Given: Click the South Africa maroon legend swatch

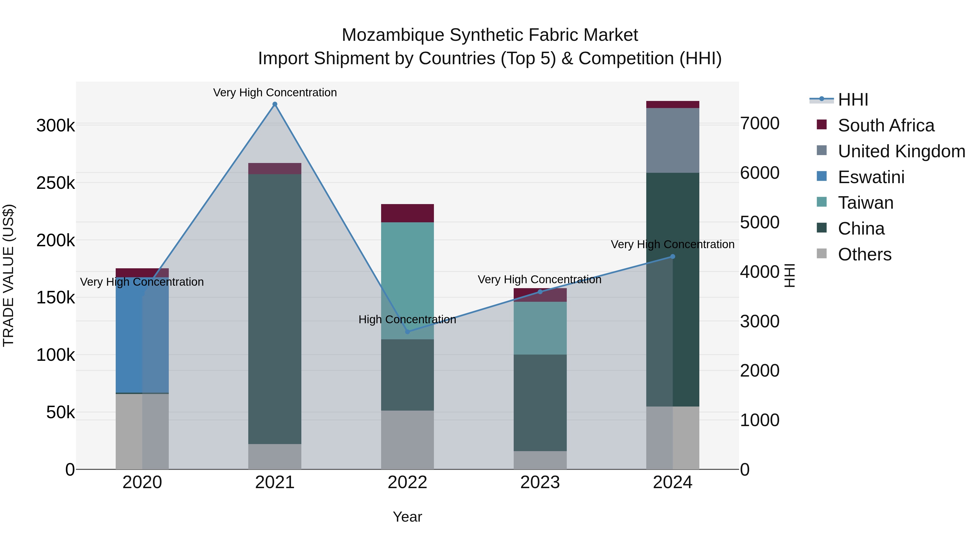Looking at the screenshot, I should [x=822, y=124].
